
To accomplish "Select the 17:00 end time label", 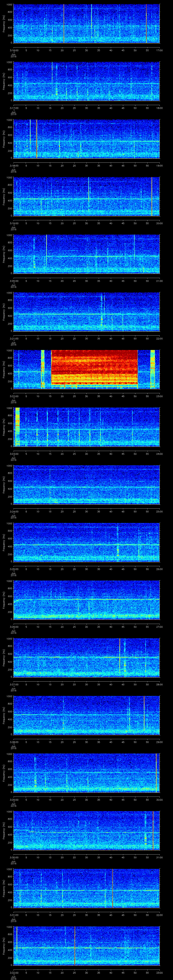I will (x=159, y=50).
